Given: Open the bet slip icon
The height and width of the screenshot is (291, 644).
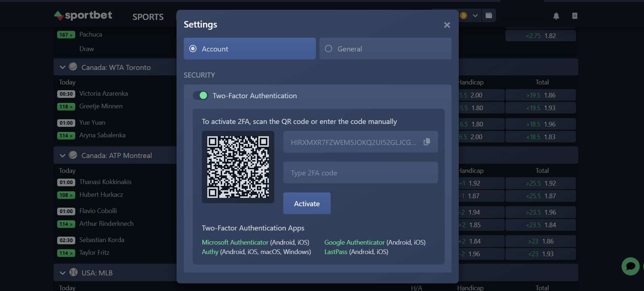Looking at the screenshot, I should click(x=575, y=16).
